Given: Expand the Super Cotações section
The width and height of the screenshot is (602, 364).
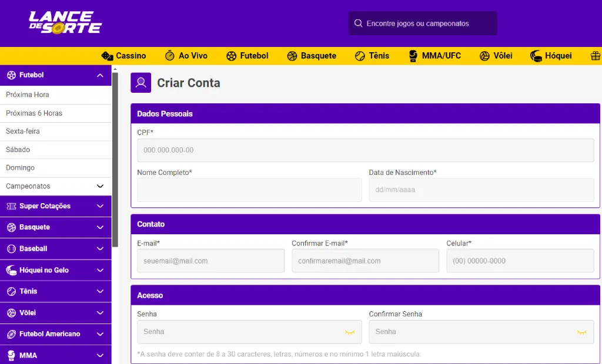Looking at the screenshot, I should tap(100, 206).
